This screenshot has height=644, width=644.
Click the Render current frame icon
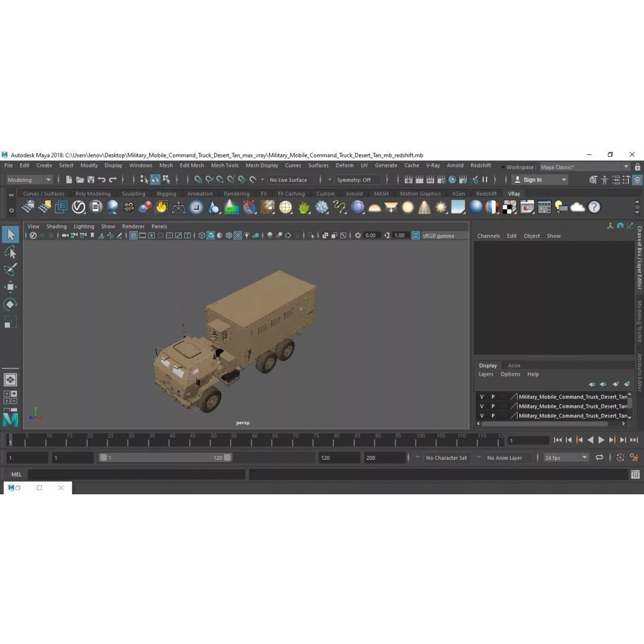click(419, 179)
